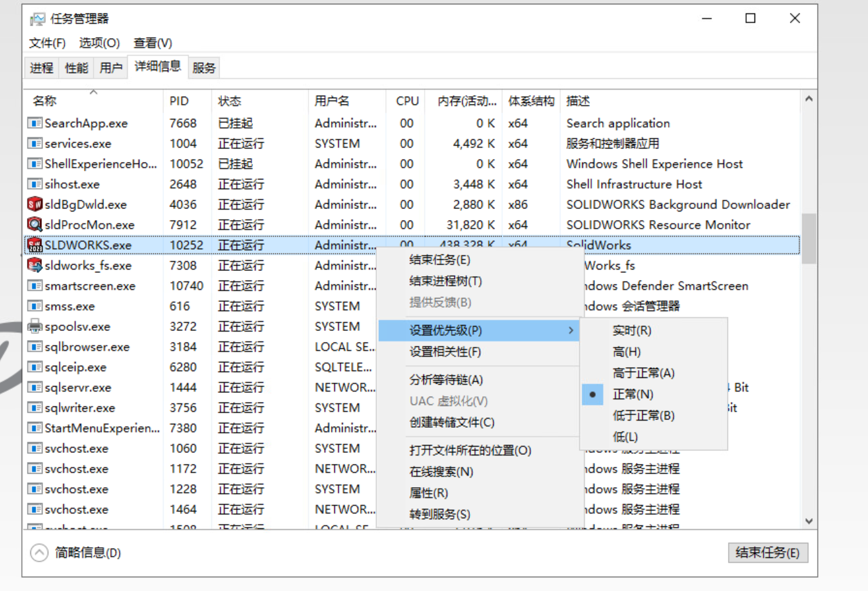This screenshot has height=591, width=868.
Task: Click the sqlceip.exe process icon
Action: (x=35, y=367)
